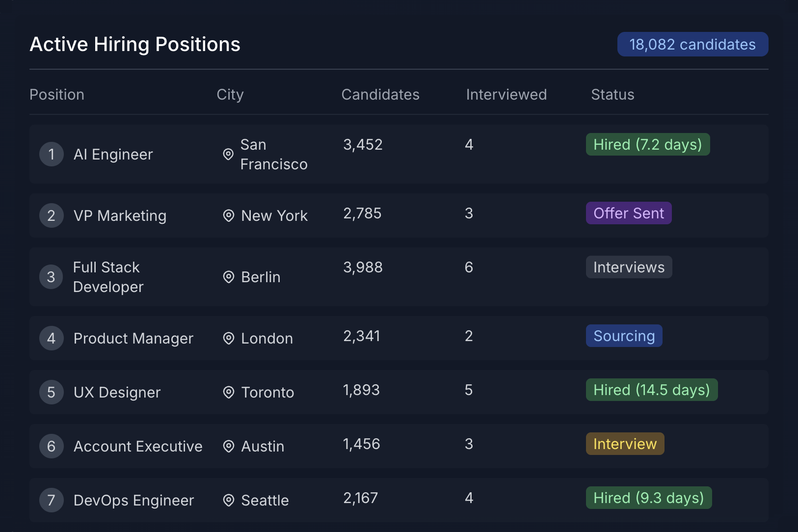The image size is (798, 532).
Task: Click the Status column header
Action: (612, 94)
